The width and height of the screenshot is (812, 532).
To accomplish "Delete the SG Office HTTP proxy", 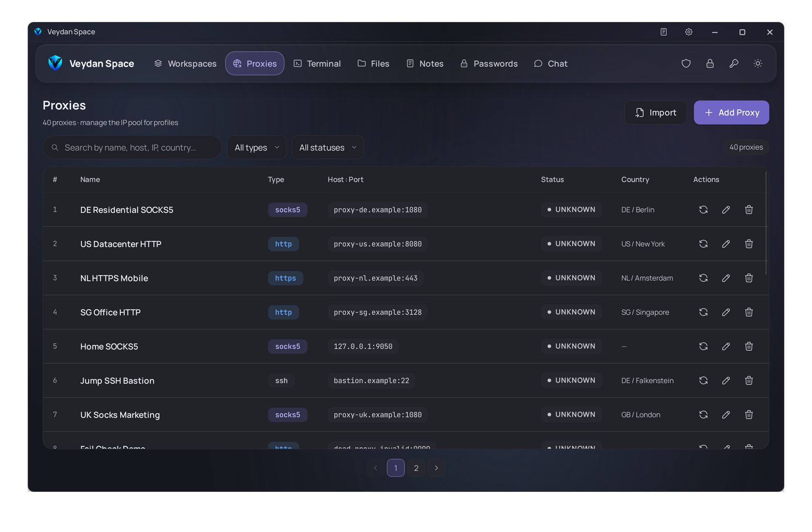I will [749, 312].
